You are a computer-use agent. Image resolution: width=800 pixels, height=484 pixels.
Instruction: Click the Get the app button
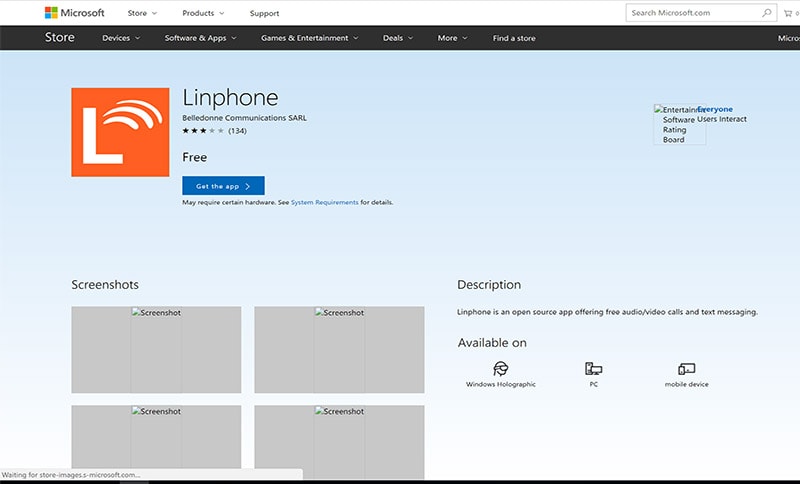223,186
